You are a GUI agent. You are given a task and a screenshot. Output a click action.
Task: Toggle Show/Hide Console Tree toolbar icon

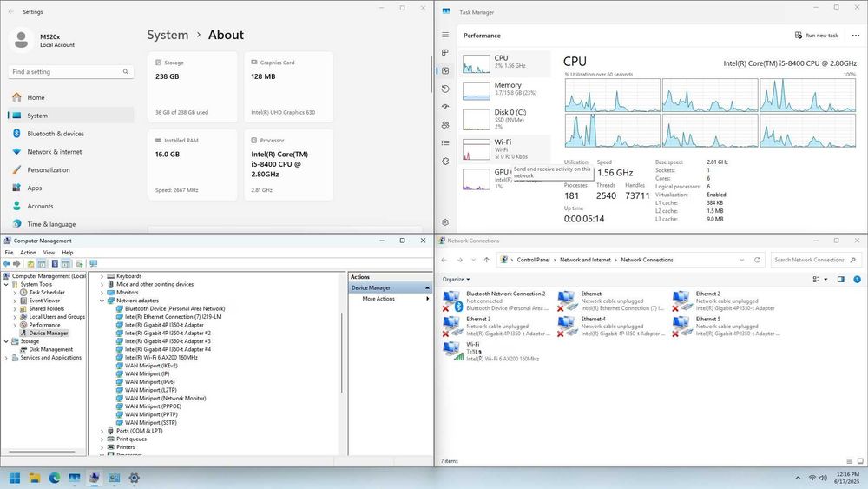42,263
